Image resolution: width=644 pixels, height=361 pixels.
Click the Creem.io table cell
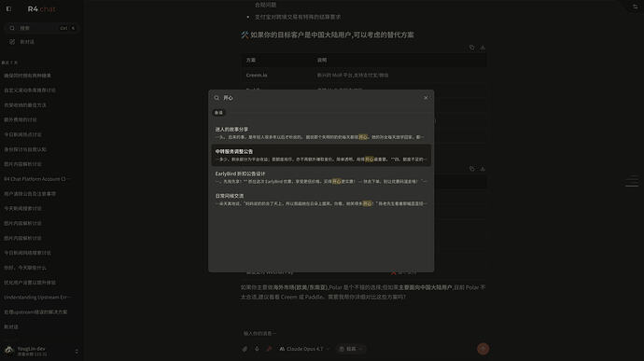tap(257, 76)
